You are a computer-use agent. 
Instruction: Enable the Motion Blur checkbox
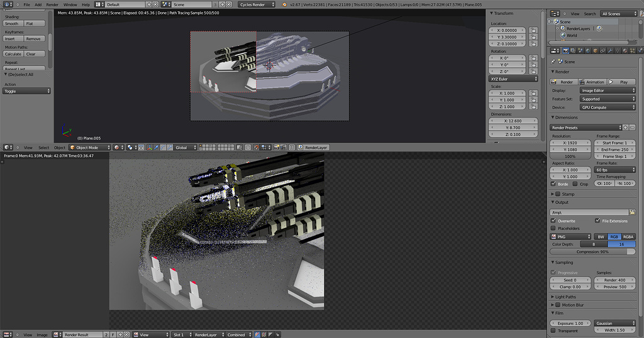[558, 305]
